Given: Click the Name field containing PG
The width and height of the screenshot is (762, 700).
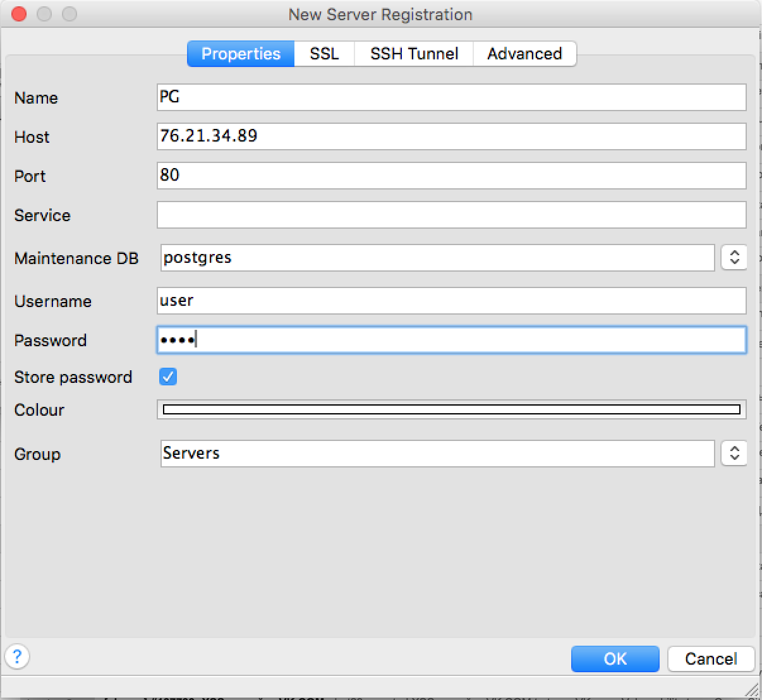Looking at the screenshot, I should (x=451, y=97).
